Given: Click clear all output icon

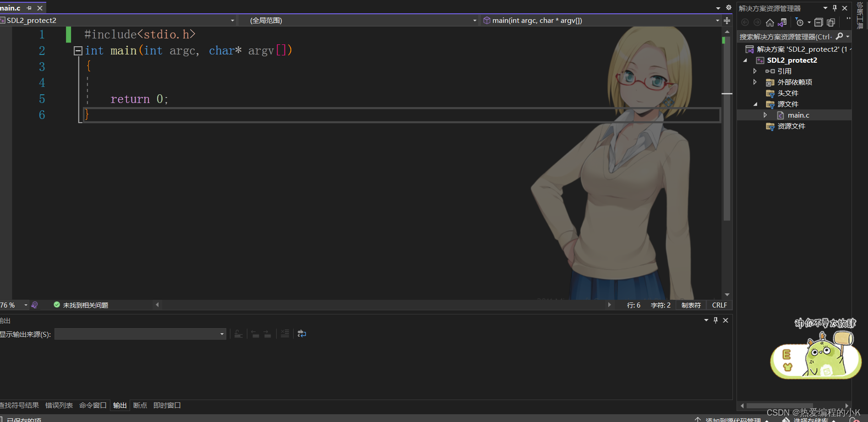Looking at the screenshot, I should point(285,334).
